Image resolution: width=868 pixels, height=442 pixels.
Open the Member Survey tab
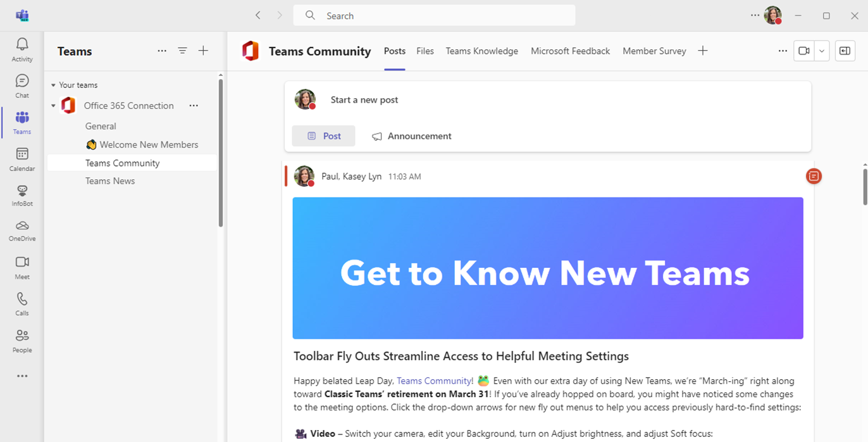[654, 51]
